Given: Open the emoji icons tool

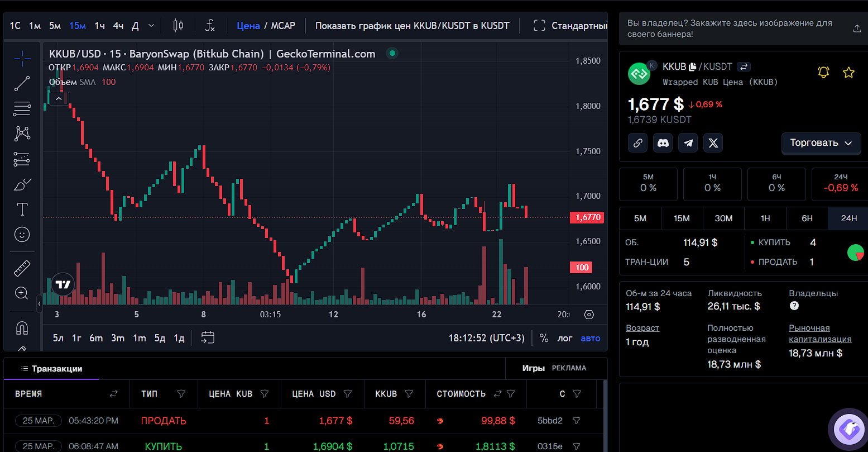Looking at the screenshot, I should (22, 234).
